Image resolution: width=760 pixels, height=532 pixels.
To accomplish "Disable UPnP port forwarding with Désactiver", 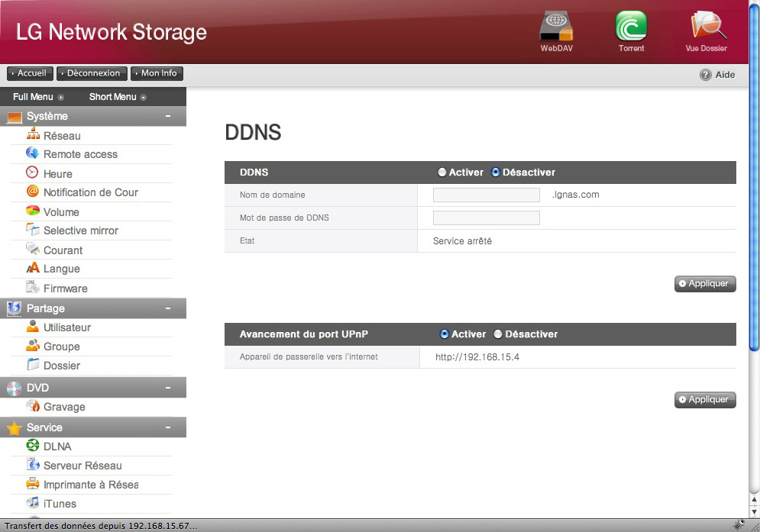I will click(x=498, y=334).
